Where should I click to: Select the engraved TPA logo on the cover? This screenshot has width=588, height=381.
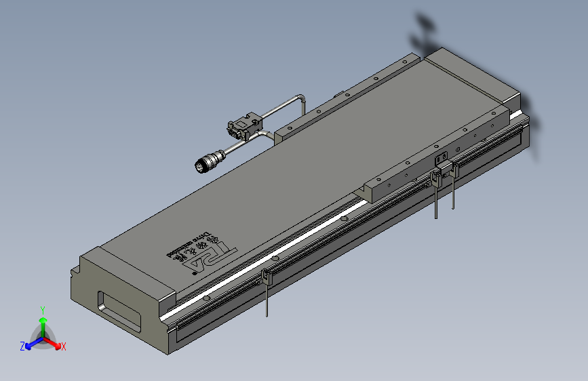(203, 253)
